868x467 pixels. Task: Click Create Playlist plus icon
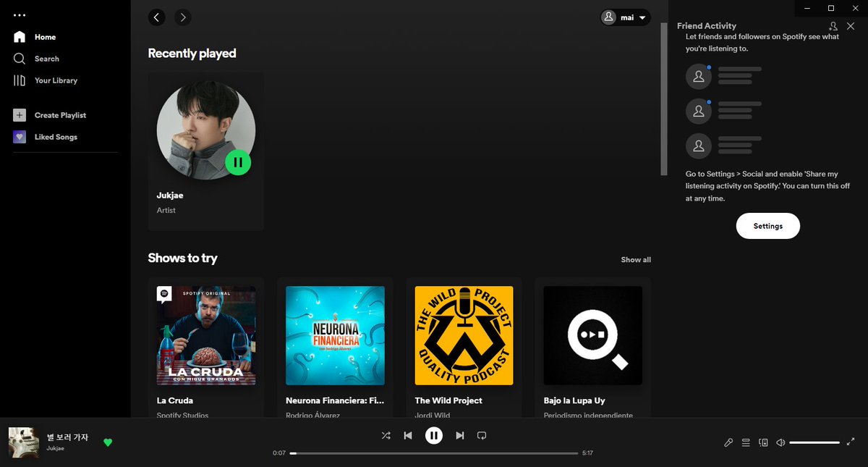pos(20,115)
